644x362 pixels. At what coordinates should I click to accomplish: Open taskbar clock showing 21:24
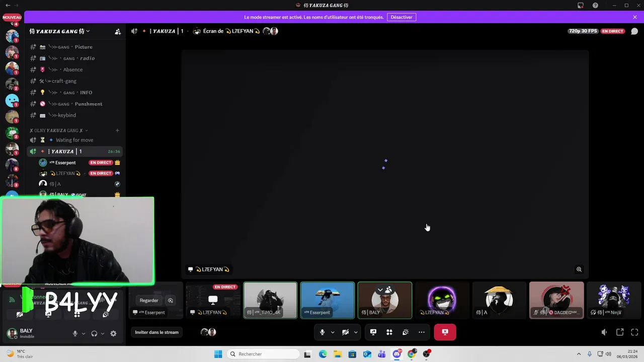point(628,354)
